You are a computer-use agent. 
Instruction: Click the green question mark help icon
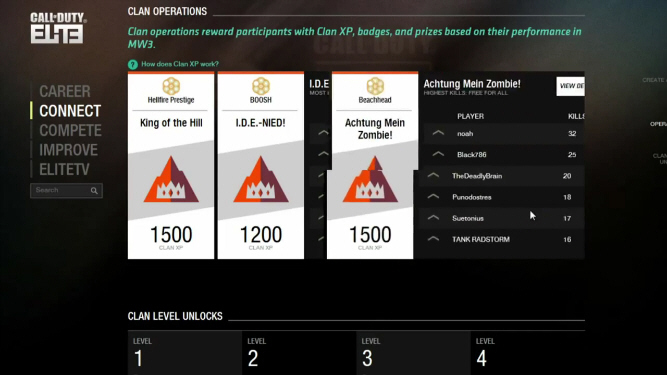pos(133,64)
